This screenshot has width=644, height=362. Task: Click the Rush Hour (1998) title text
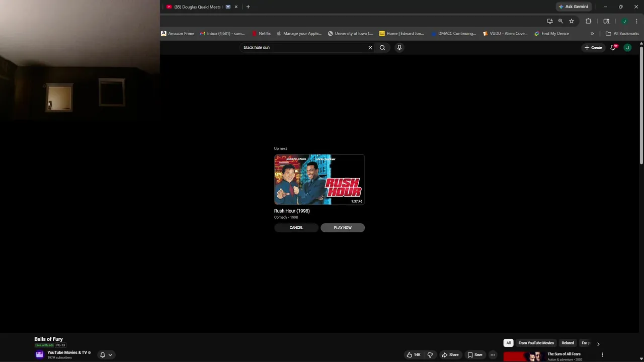click(292, 211)
